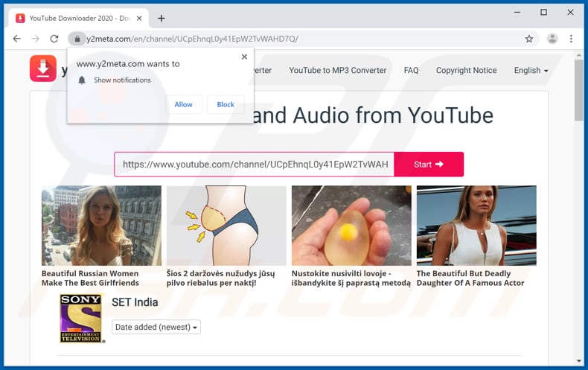Minimize the Chrome window

coord(517,13)
